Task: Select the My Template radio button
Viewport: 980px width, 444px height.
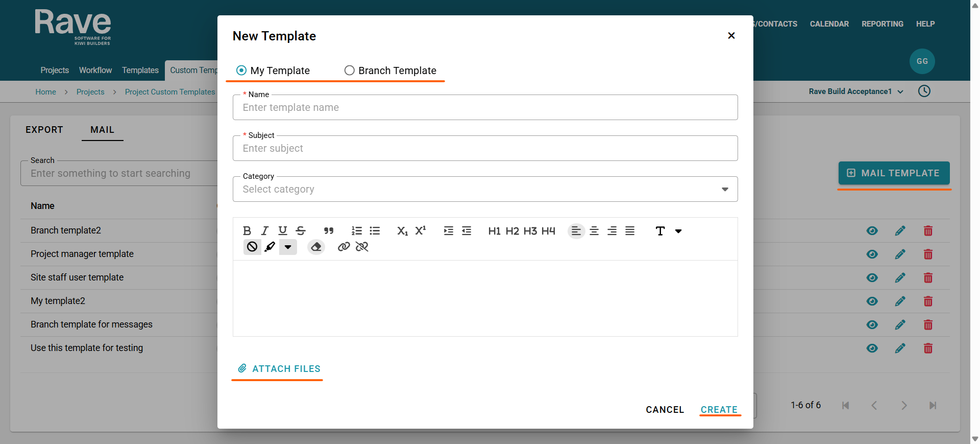Action: [241, 71]
